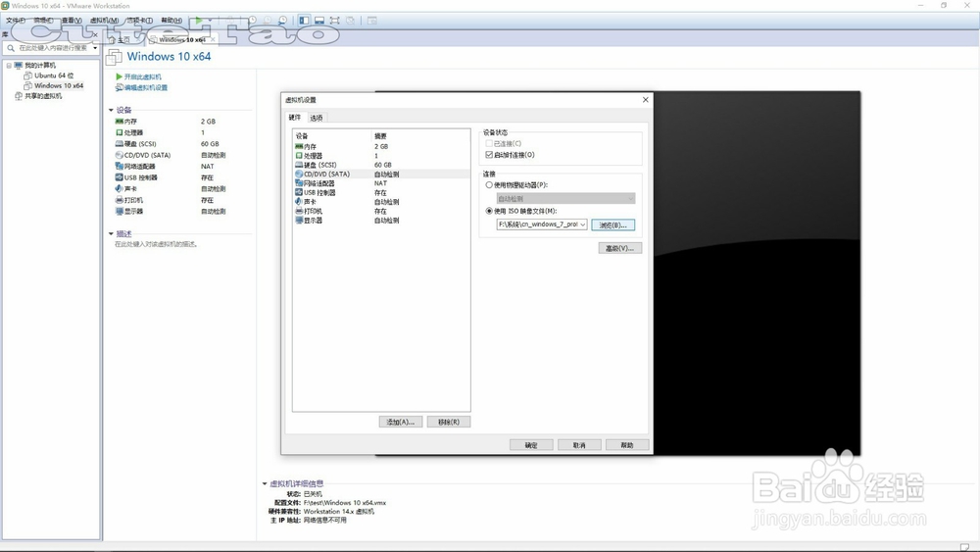Screen dimensions: 980x552
Task: Open the snapshot manager toolbar icon
Action: point(283,20)
